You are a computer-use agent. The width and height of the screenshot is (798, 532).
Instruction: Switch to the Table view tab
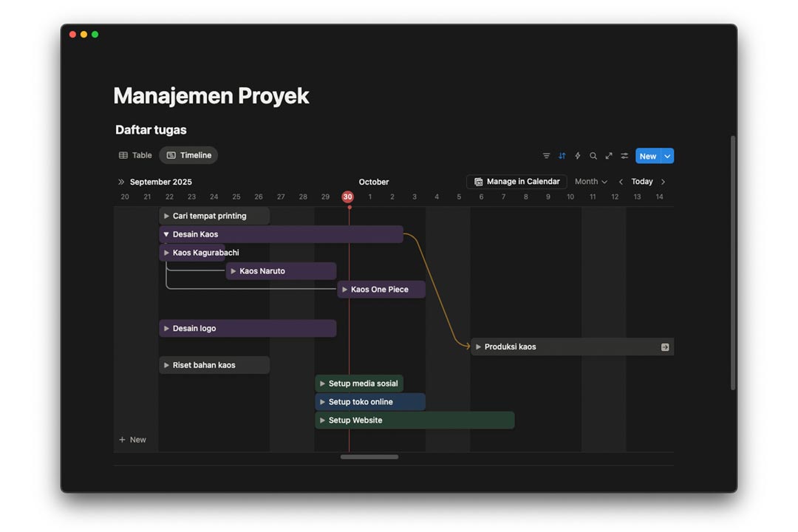tap(135, 155)
